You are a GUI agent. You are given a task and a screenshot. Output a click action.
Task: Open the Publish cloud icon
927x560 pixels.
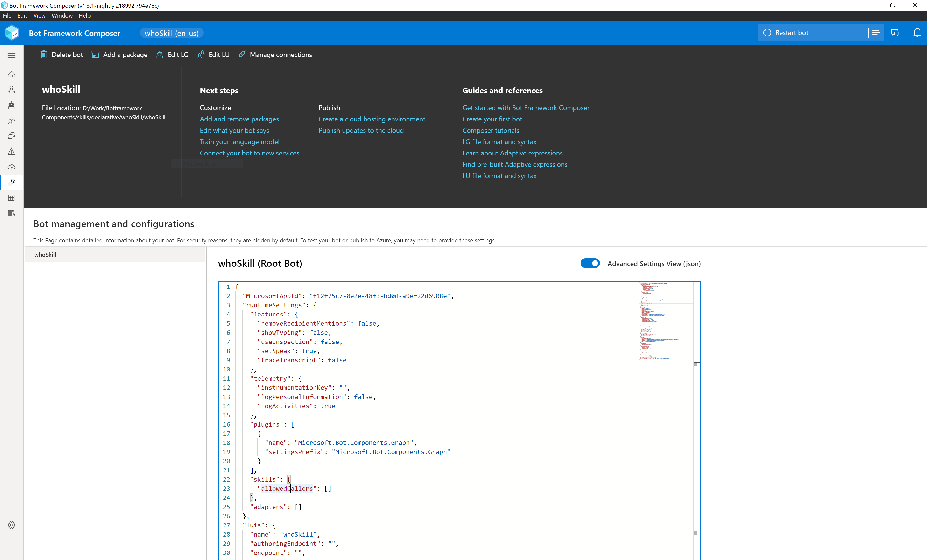(x=12, y=167)
